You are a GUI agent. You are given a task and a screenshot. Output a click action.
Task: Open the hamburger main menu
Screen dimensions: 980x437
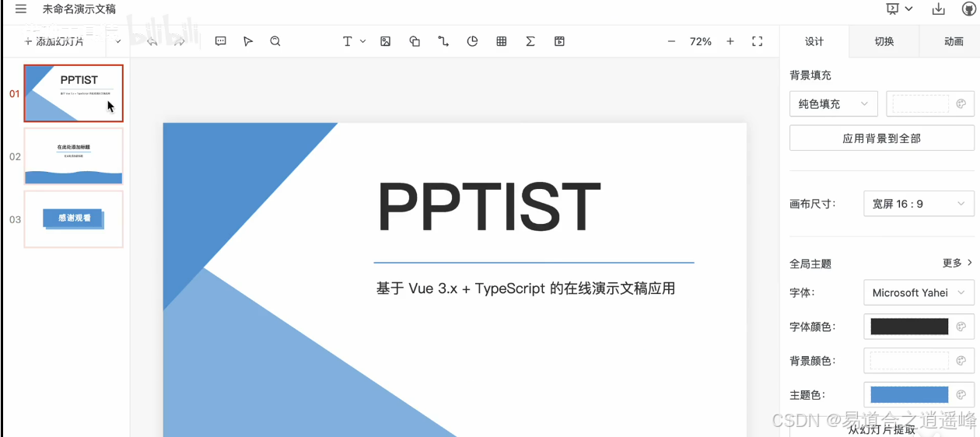(21, 9)
